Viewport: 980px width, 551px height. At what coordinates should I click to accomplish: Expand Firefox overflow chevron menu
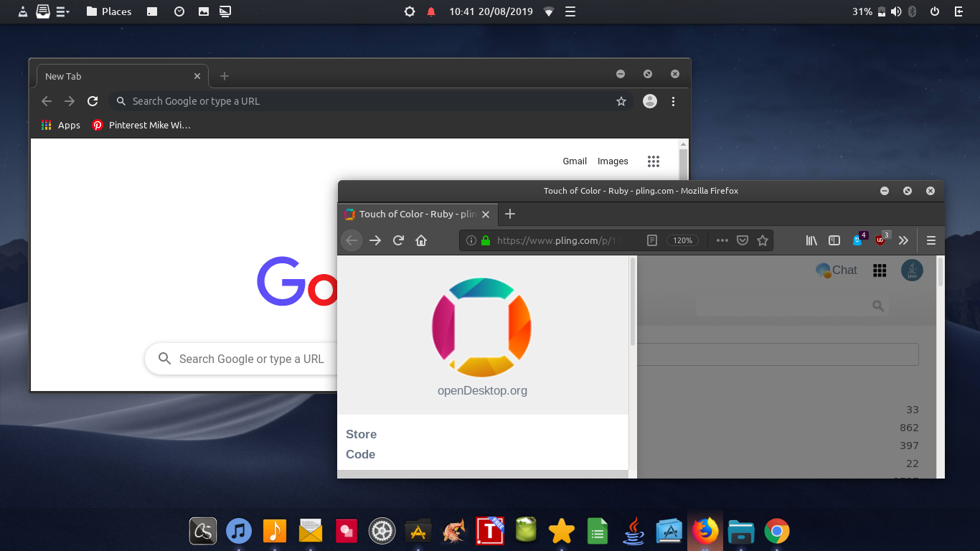903,240
